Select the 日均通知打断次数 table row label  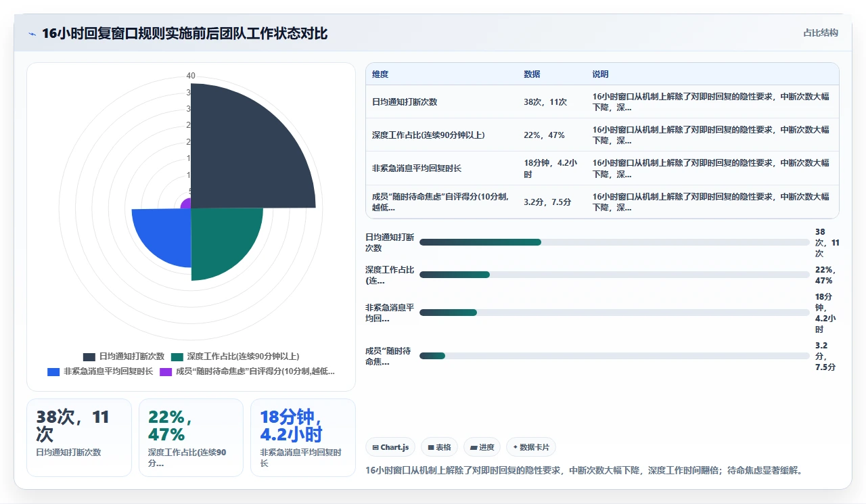[405, 102]
